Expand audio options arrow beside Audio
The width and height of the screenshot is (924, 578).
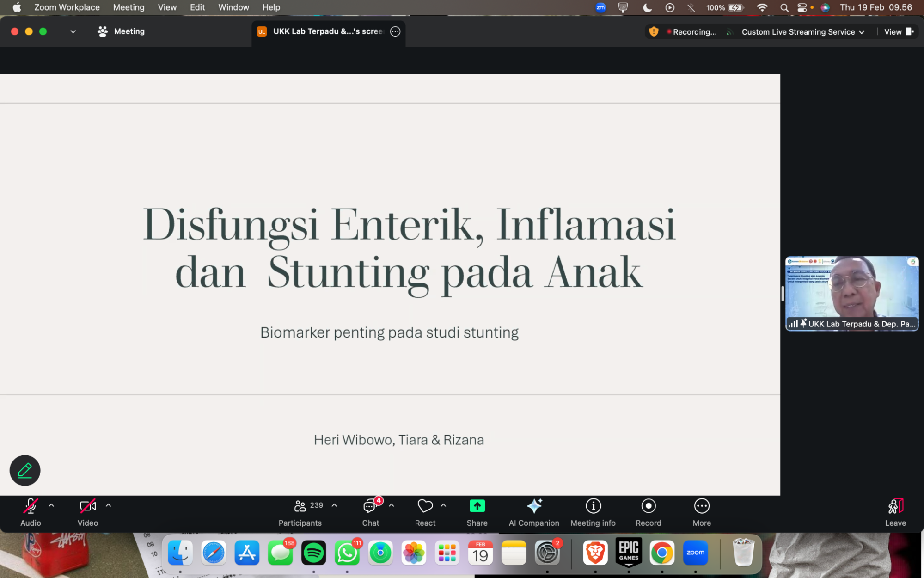[51, 505]
